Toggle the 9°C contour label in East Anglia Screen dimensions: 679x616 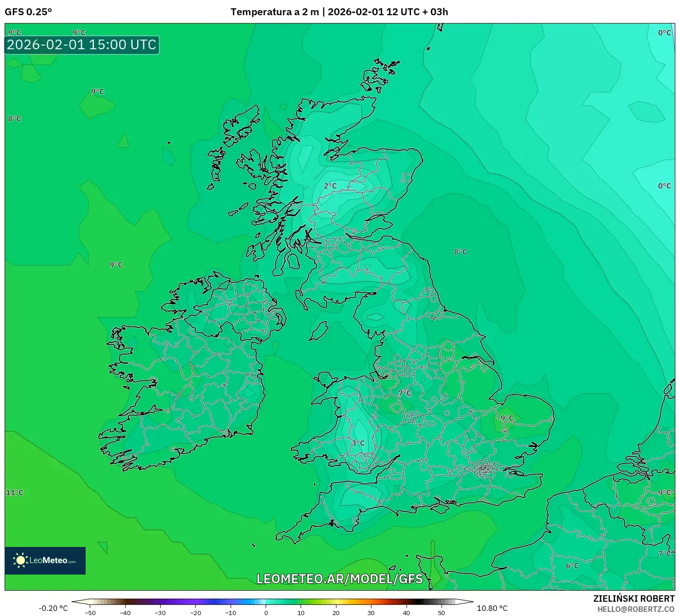coord(507,417)
